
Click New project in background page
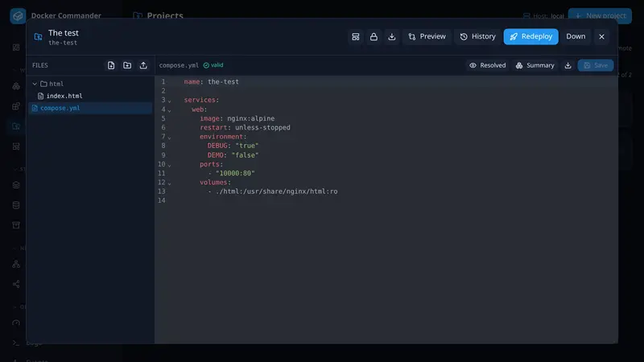[600, 16]
